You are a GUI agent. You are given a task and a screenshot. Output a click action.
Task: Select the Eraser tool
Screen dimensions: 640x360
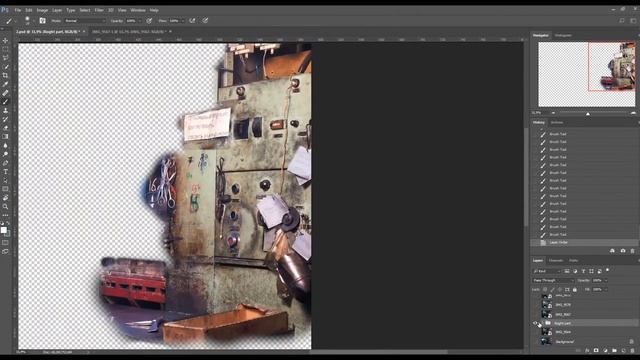(x=5, y=128)
